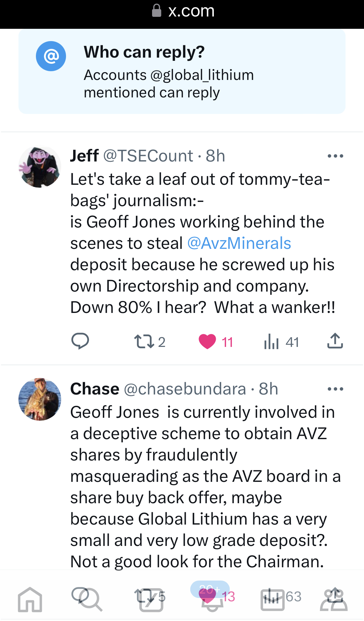Image resolution: width=364 pixels, height=621 pixels.
Task: Unlike Jeff's tweet via the pink heart
Action: click(207, 342)
